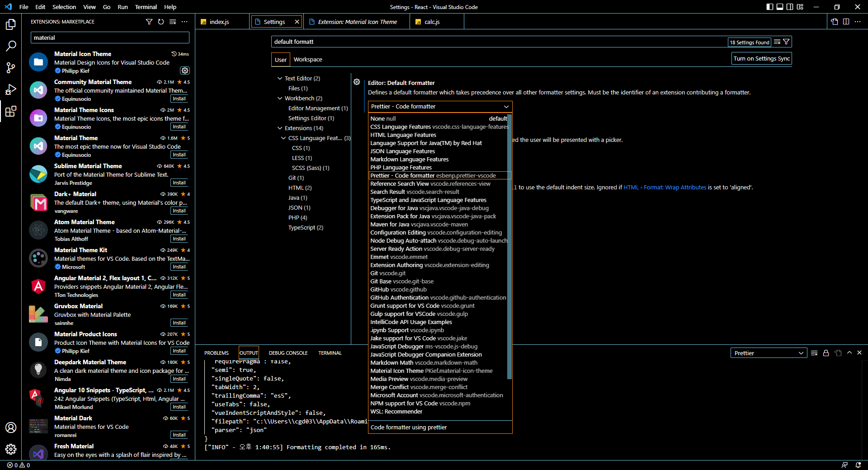This screenshot has width=868, height=470.
Task: Switch to the TERMINAL panel tab
Action: click(330, 353)
